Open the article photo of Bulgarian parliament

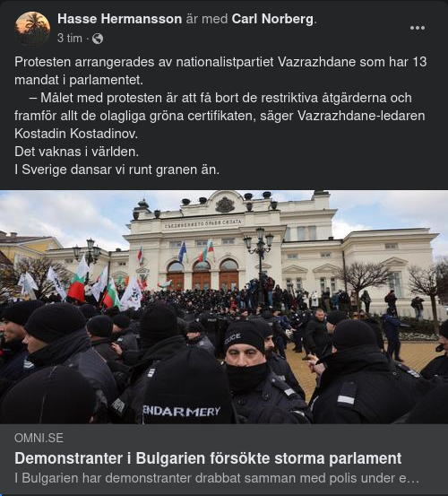tap(224, 307)
